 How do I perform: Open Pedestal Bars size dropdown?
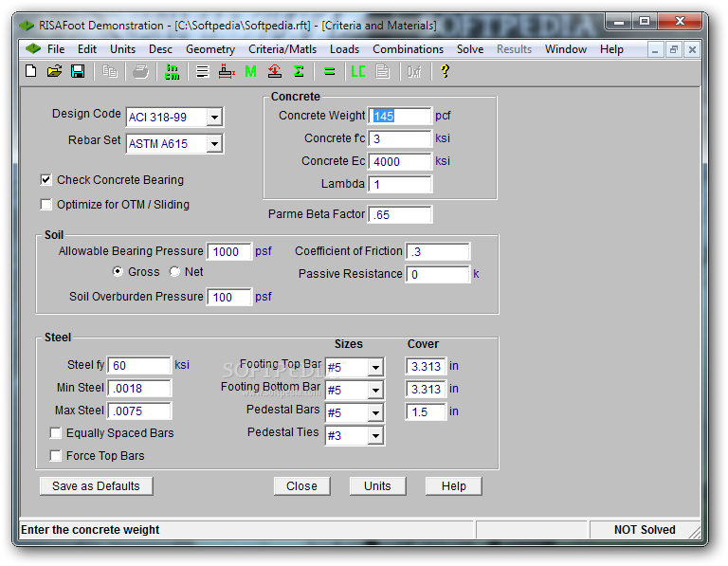pyautogui.click(x=375, y=412)
